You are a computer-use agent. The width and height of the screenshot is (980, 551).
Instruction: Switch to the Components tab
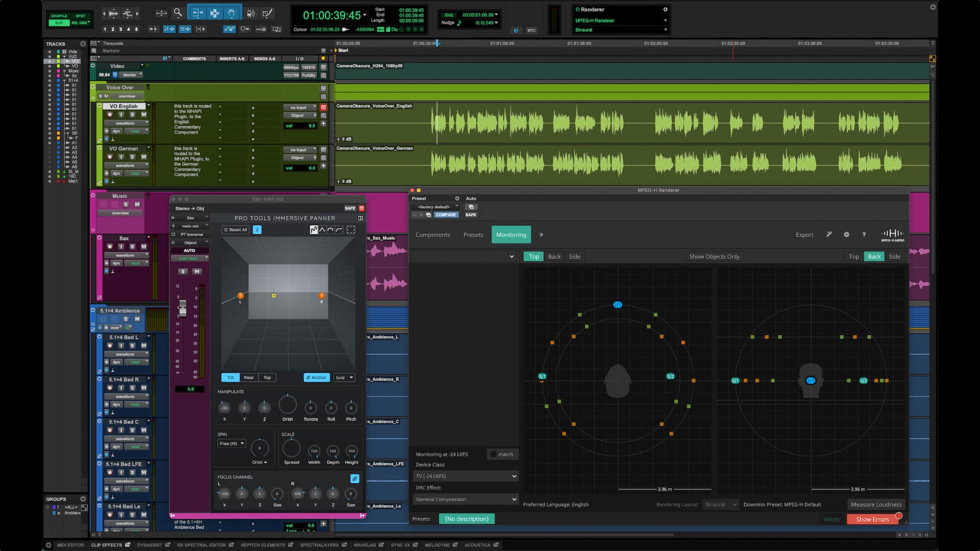432,235
